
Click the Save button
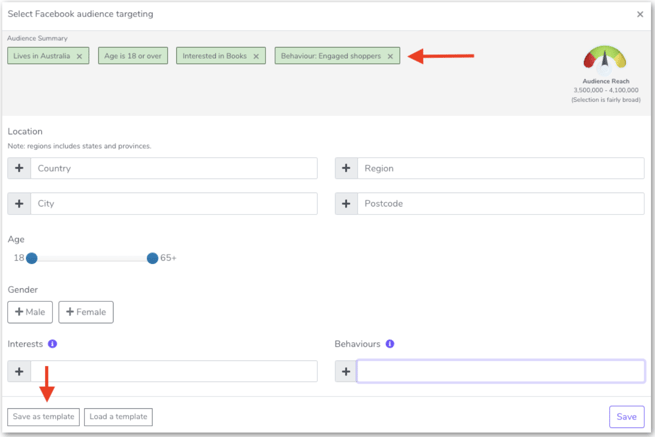(627, 417)
